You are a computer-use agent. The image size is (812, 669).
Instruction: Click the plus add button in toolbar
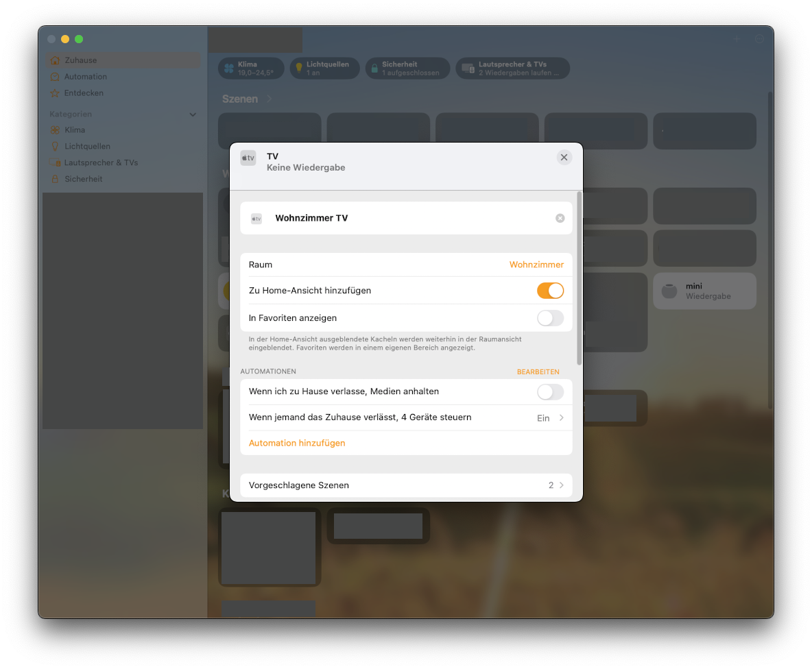click(737, 39)
